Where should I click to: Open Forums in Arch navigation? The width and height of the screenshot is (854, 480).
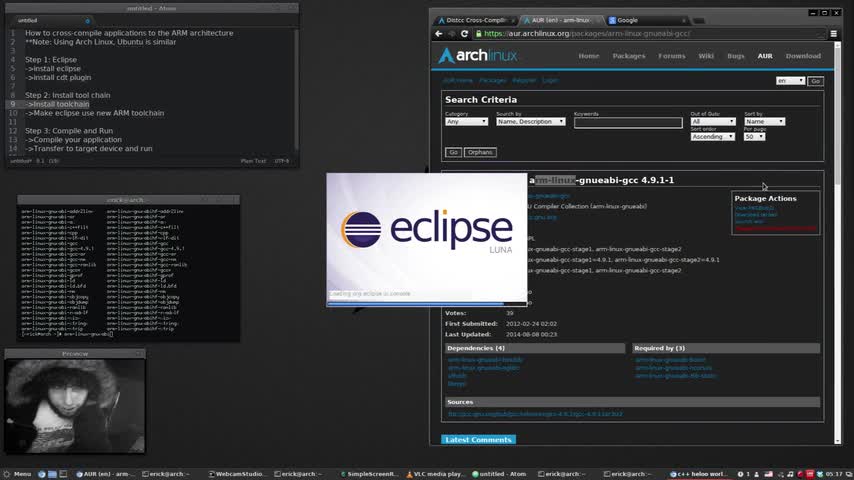[x=672, y=56]
